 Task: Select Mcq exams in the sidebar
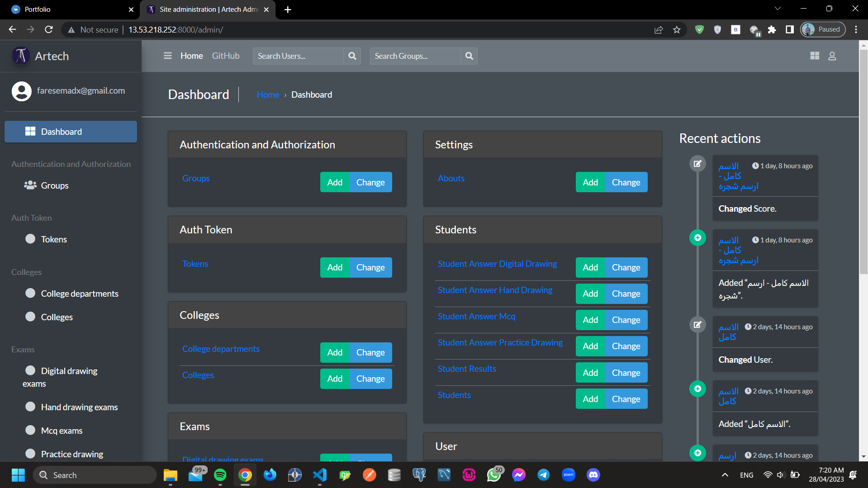62,431
